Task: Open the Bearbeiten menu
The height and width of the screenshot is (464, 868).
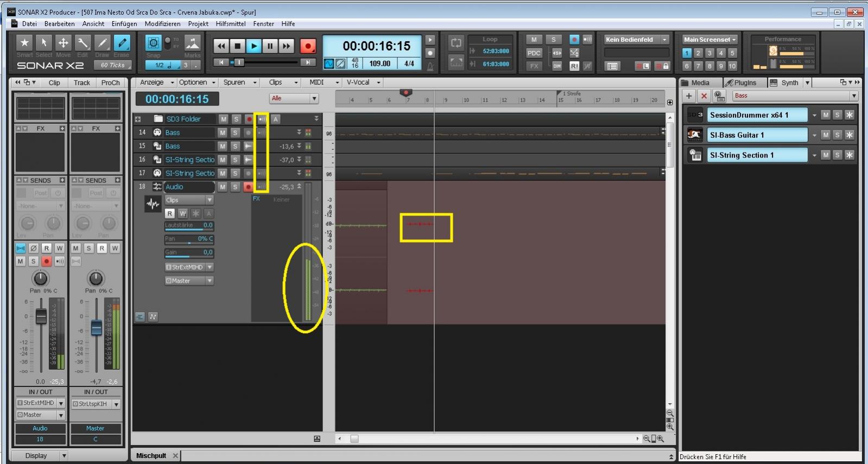Action: coord(60,24)
